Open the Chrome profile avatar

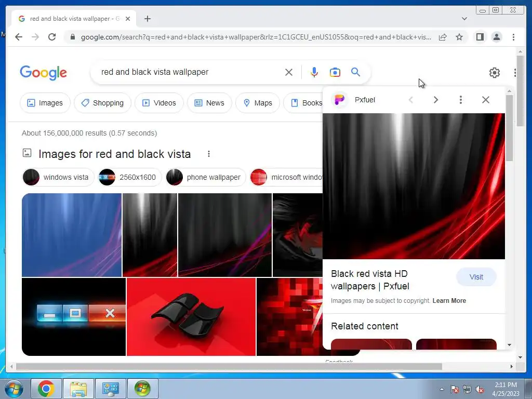pos(497,37)
